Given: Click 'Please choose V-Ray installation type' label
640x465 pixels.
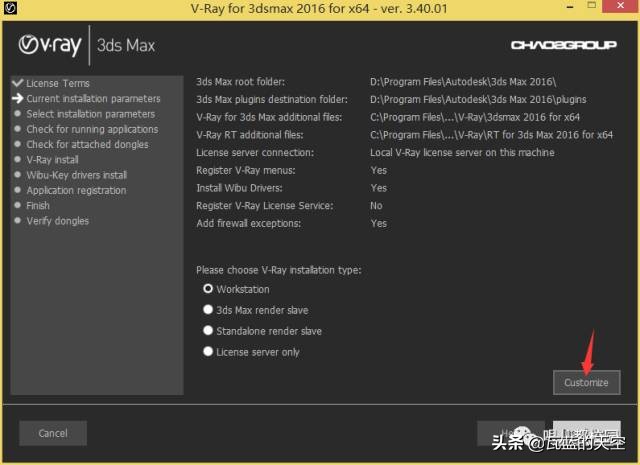Looking at the screenshot, I should 279,270.
